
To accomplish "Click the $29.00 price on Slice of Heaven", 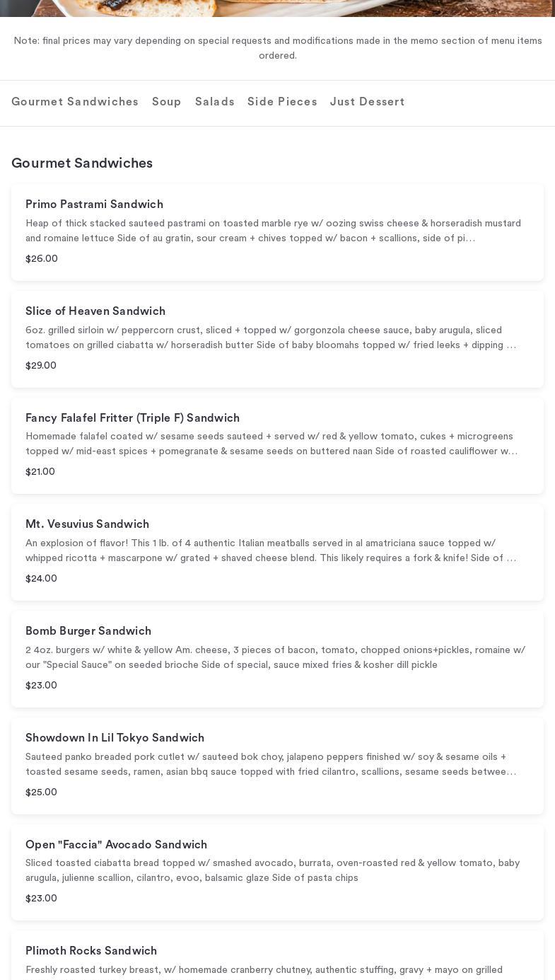I will click(41, 366).
